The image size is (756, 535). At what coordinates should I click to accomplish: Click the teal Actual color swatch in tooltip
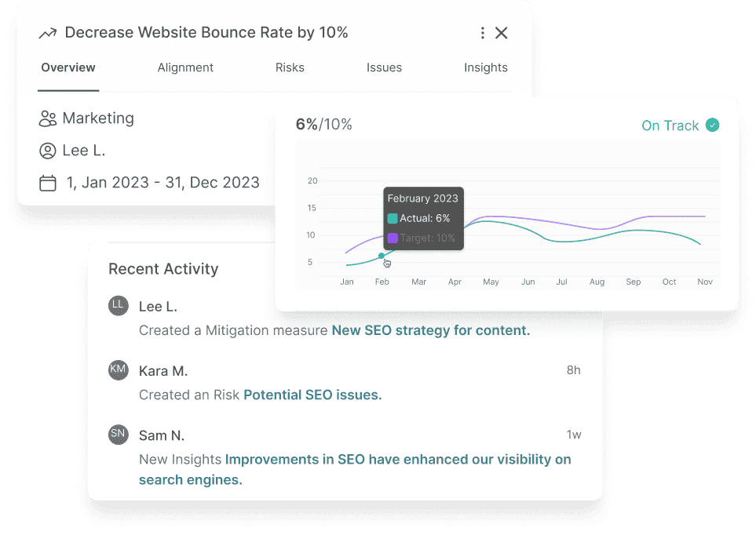[393, 218]
